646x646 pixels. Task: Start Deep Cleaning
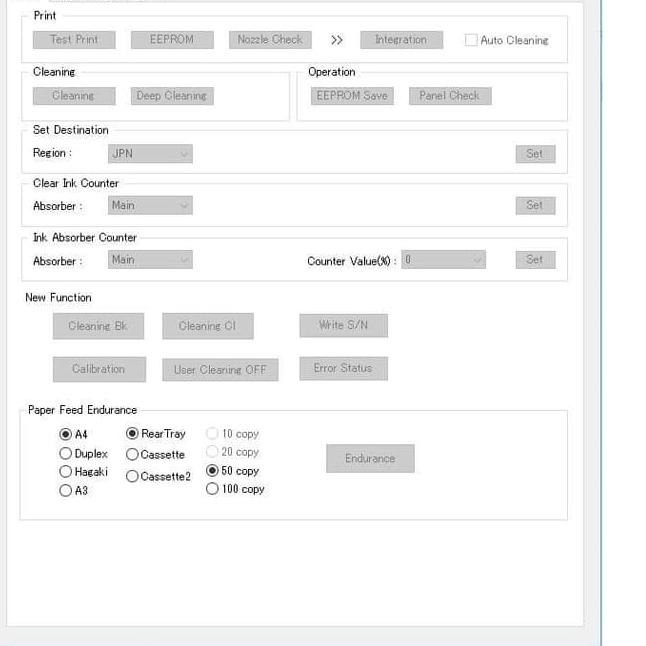[171, 96]
